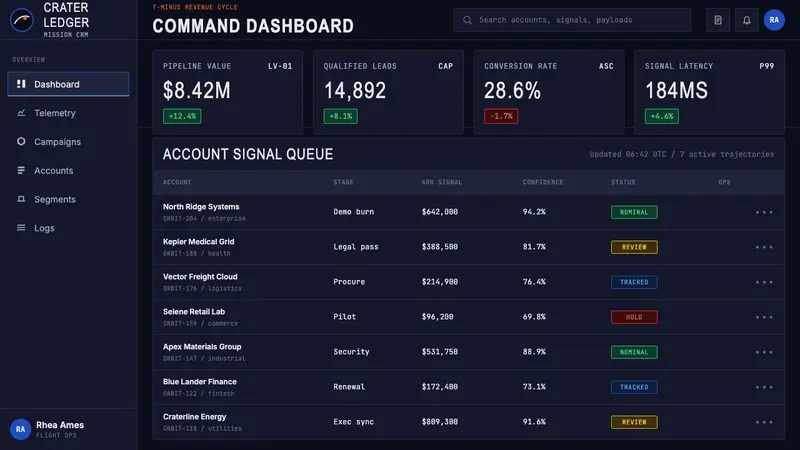This screenshot has height=450, width=800.
Task: Open the Telemetry section
Action: (68, 113)
